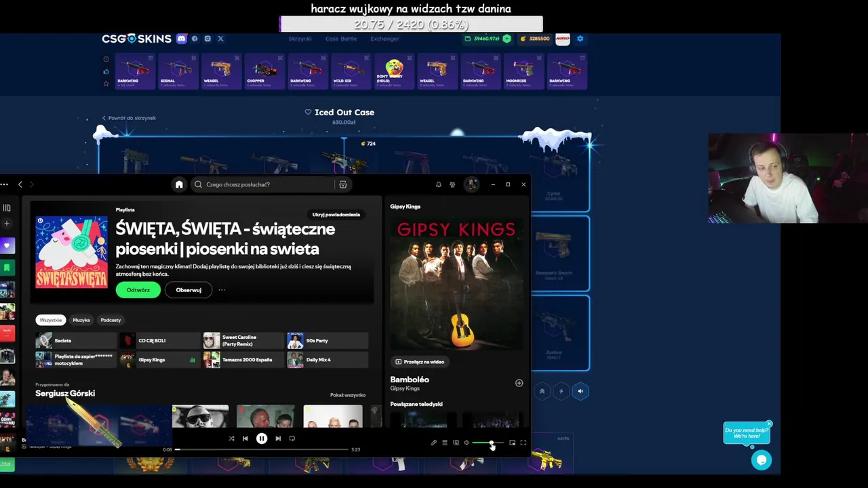The width and height of the screenshot is (868, 488).
Task: Select the Muzyka filter chip
Action: click(x=81, y=320)
